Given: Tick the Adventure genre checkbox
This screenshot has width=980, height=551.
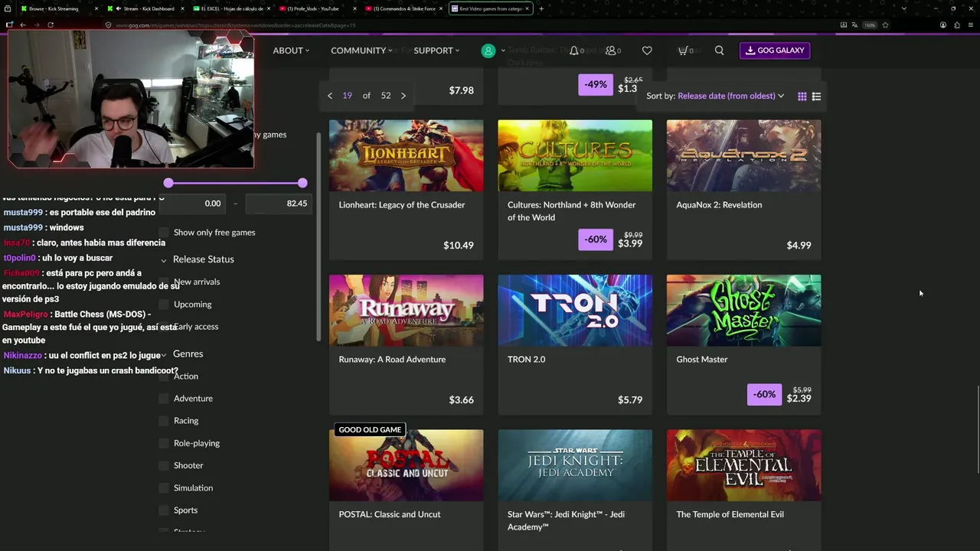Looking at the screenshot, I should coord(163,399).
